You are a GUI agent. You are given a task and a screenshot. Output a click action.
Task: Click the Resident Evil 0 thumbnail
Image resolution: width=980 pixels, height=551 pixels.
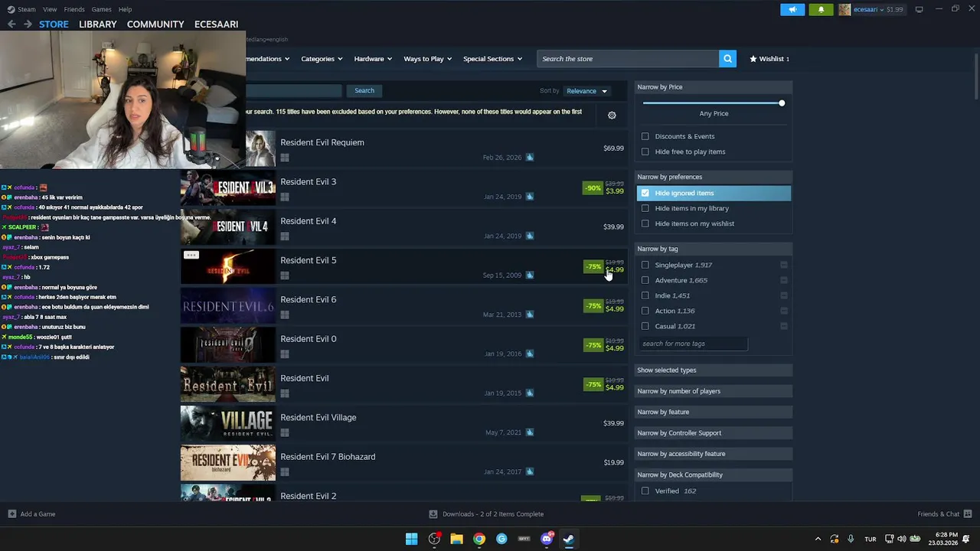pyautogui.click(x=227, y=345)
